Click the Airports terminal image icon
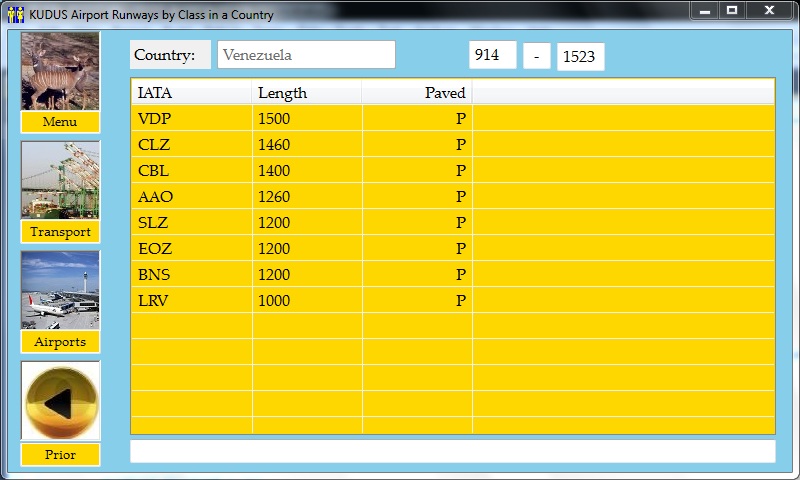This screenshot has height=480, width=800. click(60, 290)
